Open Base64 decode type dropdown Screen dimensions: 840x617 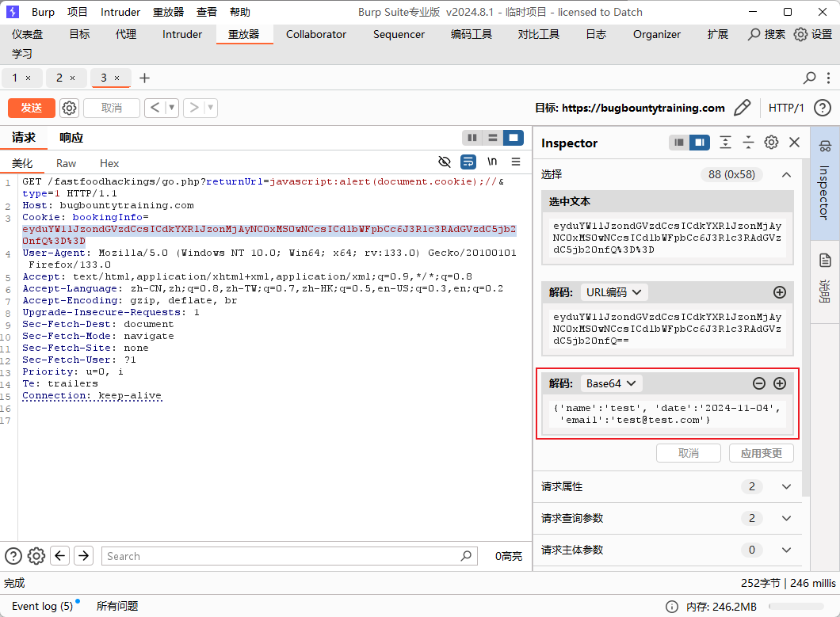tap(611, 383)
